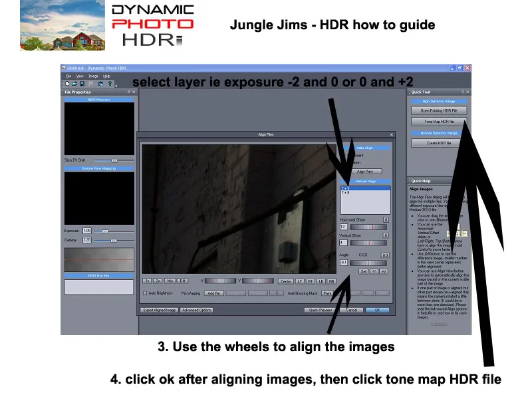Click the Tone Map HDR file button
Viewport: 532px width, 399px height.
(439, 122)
